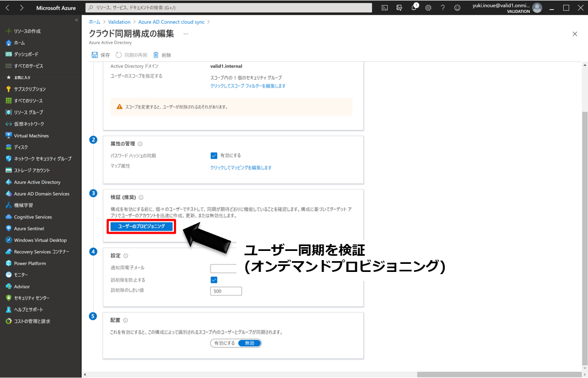Toggle パスワード ハッシュの同期 checkbox
Image resolution: width=588 pixels, height=378 pixels.
click(x=214, y=156)
